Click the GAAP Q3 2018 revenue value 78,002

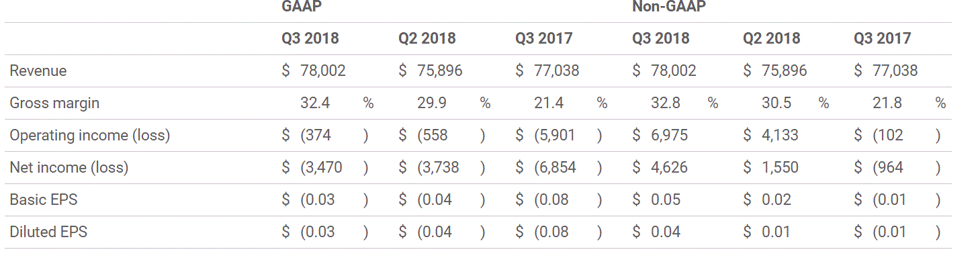tap(322, 71)
